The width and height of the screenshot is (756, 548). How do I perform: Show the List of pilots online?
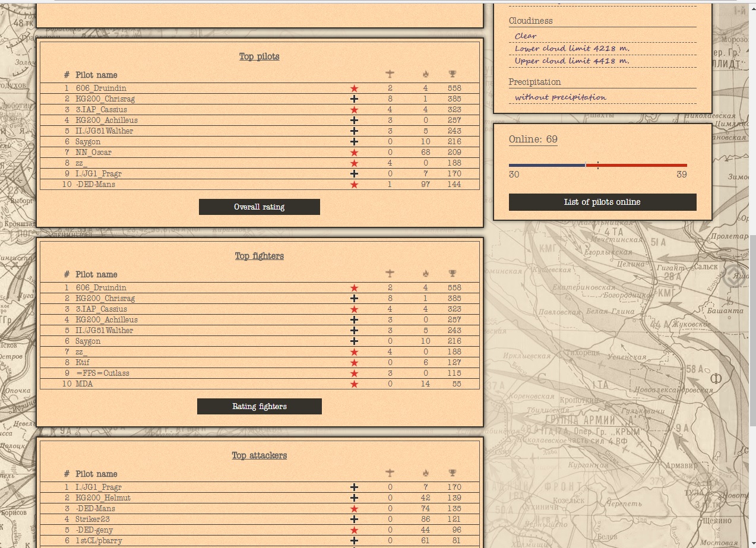click(602, 202)
